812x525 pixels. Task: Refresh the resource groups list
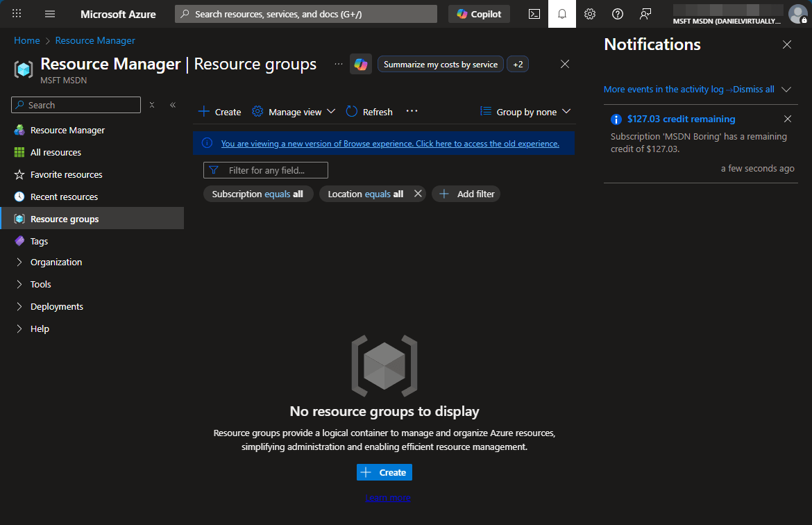(x=369, y=112)
